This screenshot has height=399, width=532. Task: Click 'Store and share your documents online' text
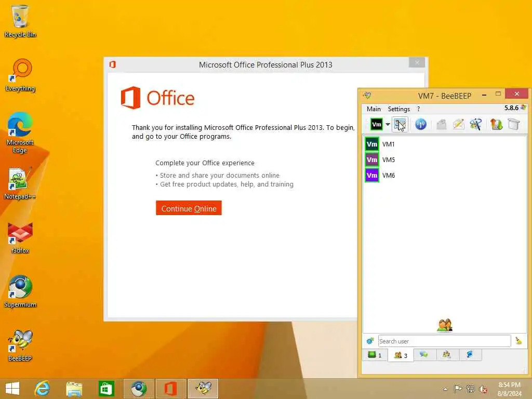point(220,176)
